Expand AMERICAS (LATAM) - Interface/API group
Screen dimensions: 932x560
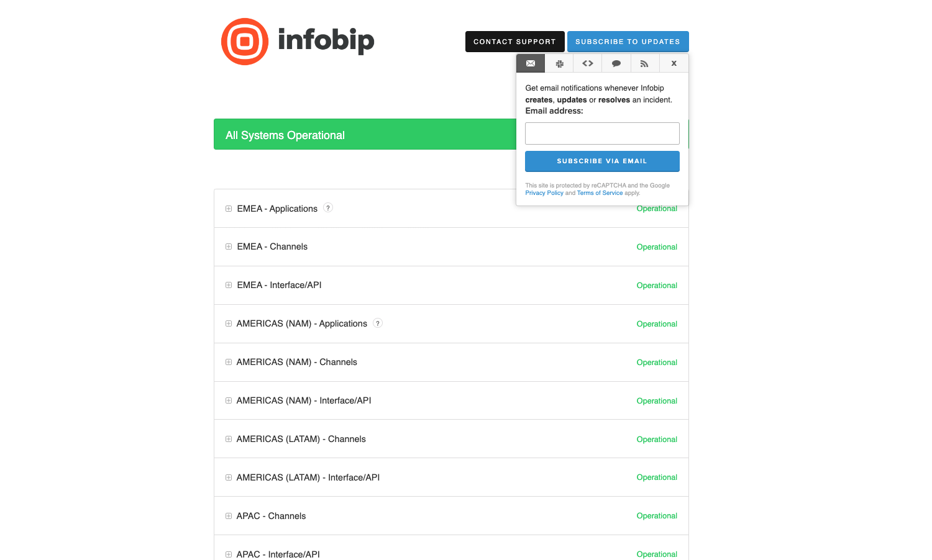click(229, 477)
